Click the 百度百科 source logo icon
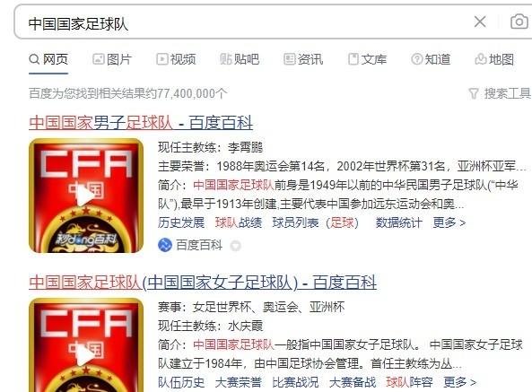 point(165,245)
